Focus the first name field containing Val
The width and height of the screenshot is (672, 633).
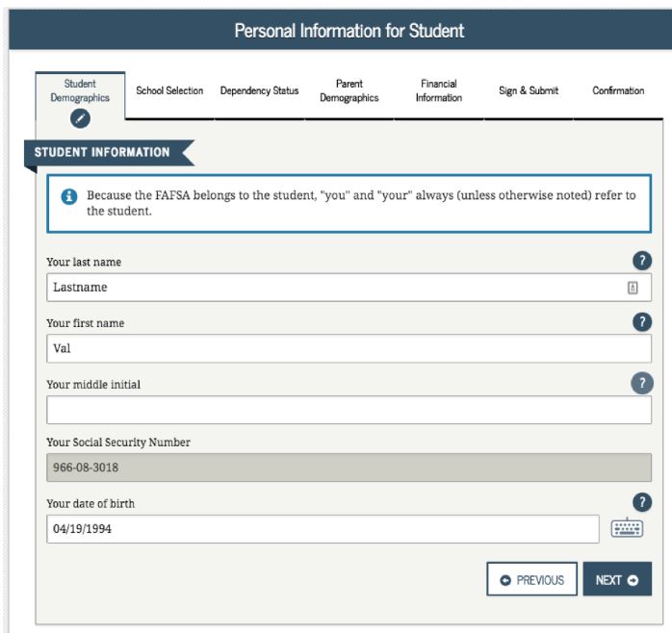[x=349, y=348]
